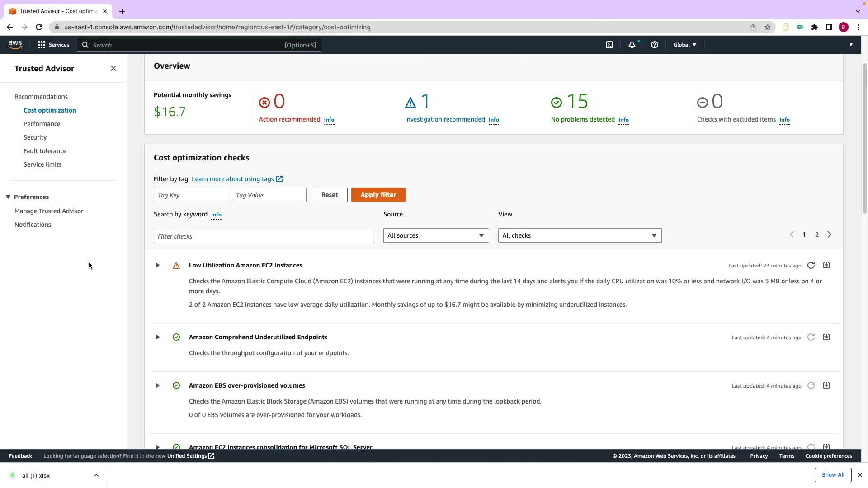The width and height of the screenshot is (868, 488).
Task: Collapse the Preferences section
Action: click(x=8, y=197)
